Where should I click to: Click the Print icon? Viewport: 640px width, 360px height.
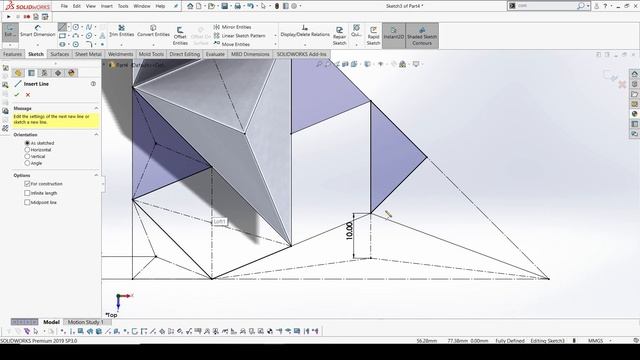coord(238,6)
